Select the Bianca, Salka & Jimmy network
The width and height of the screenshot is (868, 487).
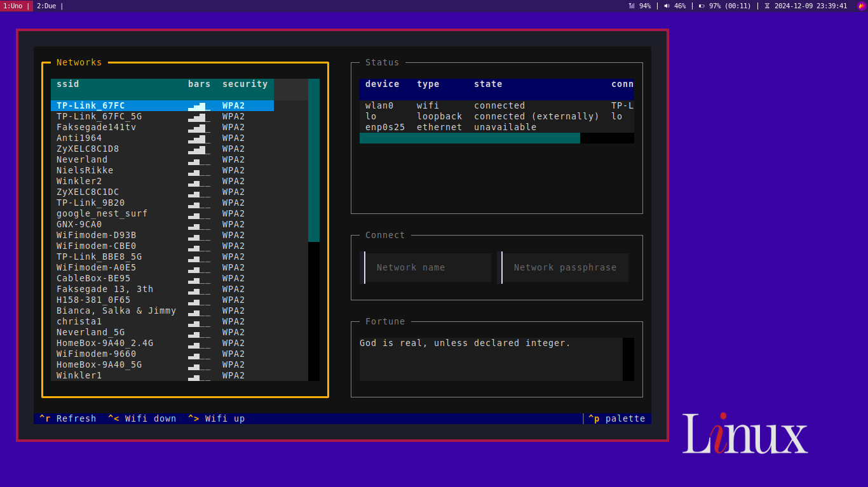(x=163, y=310)
